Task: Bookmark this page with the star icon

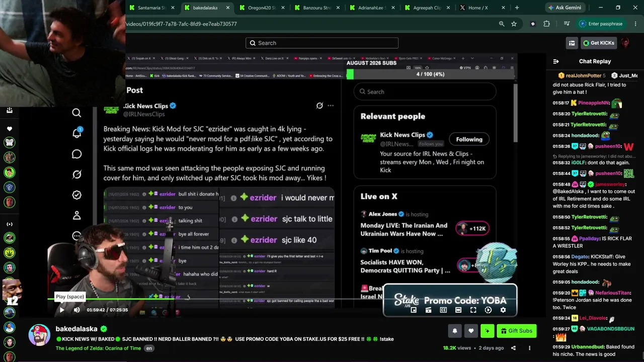Action: click(514, 24)
